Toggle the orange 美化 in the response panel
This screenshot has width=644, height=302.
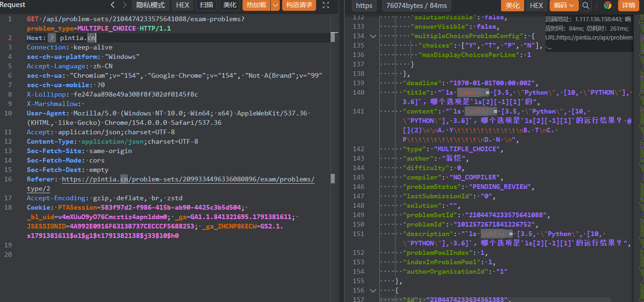tap(512, 6)
